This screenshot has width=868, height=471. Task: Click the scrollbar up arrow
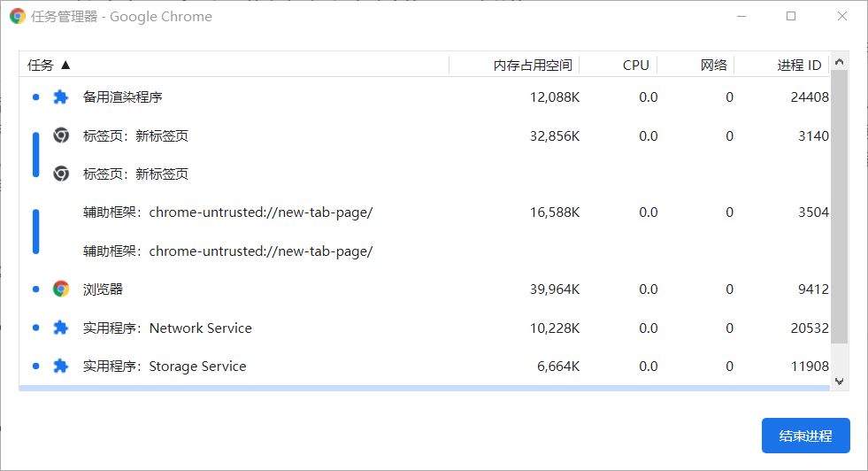[x=840, y=62]
